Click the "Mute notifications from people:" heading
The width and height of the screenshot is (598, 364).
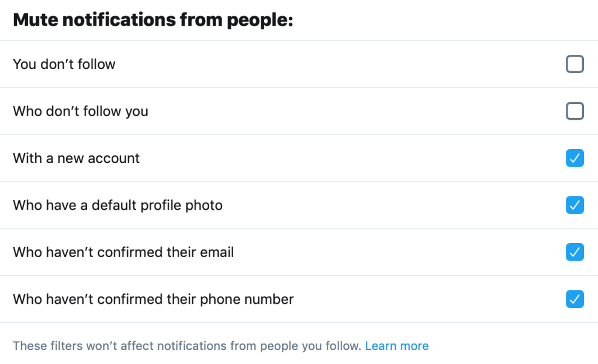pos(153,20)
